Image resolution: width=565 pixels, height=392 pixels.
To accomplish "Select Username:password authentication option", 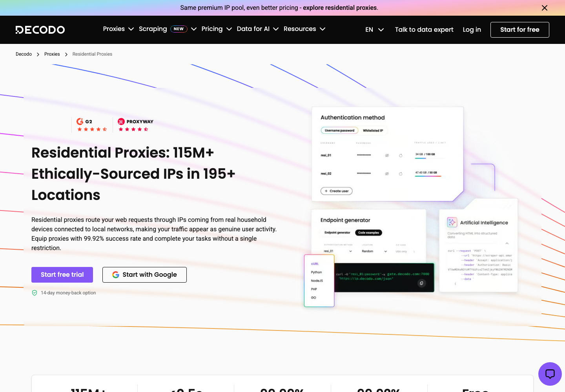I will pos(339,131).
